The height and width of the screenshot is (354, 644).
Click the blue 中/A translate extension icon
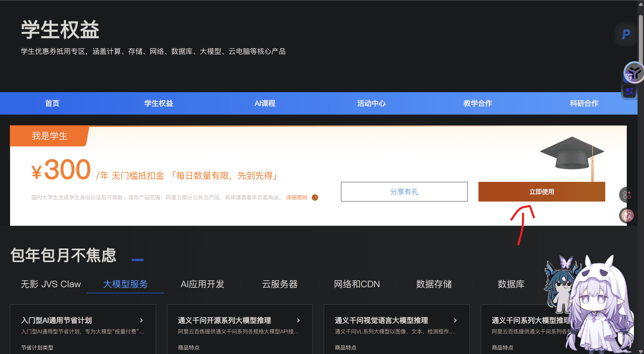point(629,91)
